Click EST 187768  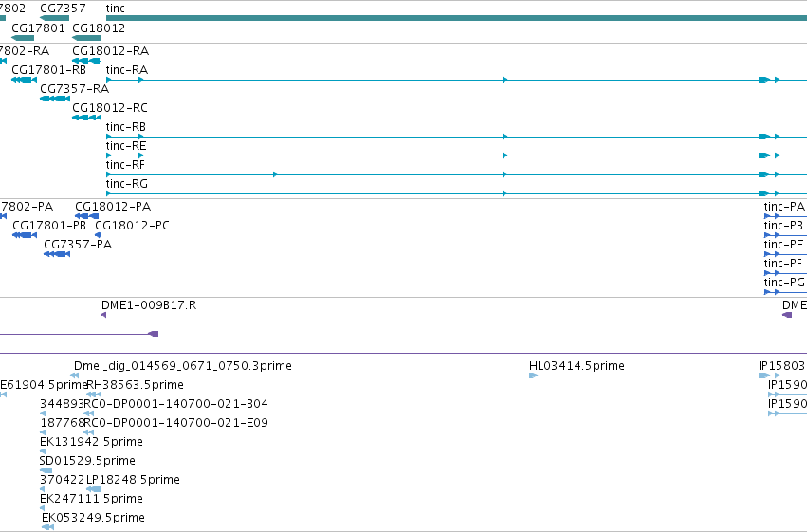pos(43,432)
